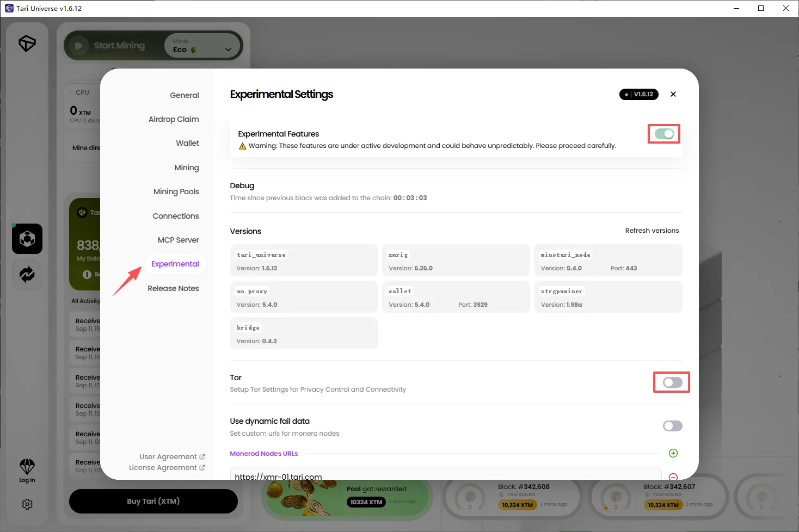The width and height of the screenshot is (799, 532).
Task: Click the mm_proxy version card
Action: point(304,296)
